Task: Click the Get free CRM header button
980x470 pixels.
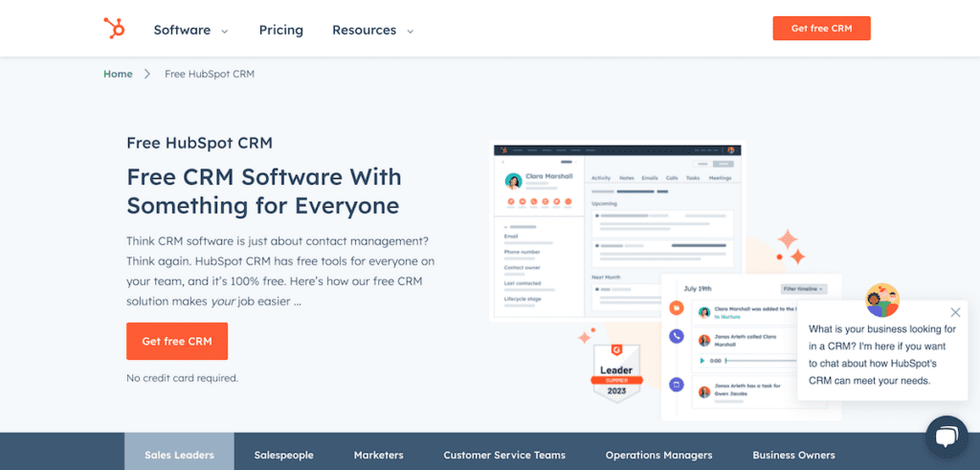Action: pyautogui.click(x=821, y=28)
